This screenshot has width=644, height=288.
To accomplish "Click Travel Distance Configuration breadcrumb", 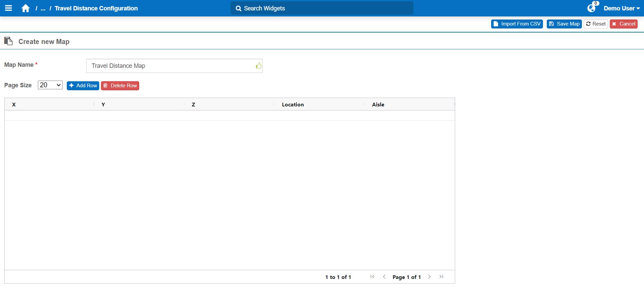I will (x=96, y=8).
